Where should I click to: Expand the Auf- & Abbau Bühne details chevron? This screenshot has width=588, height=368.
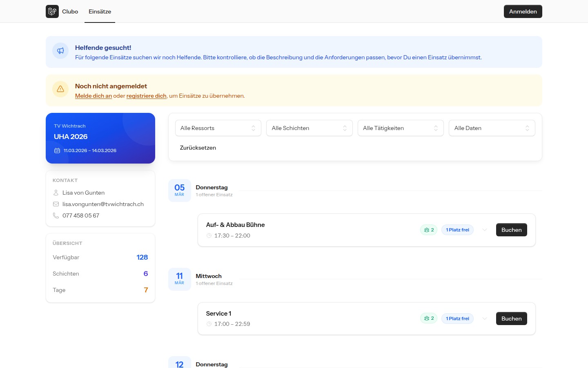[485, 230]
